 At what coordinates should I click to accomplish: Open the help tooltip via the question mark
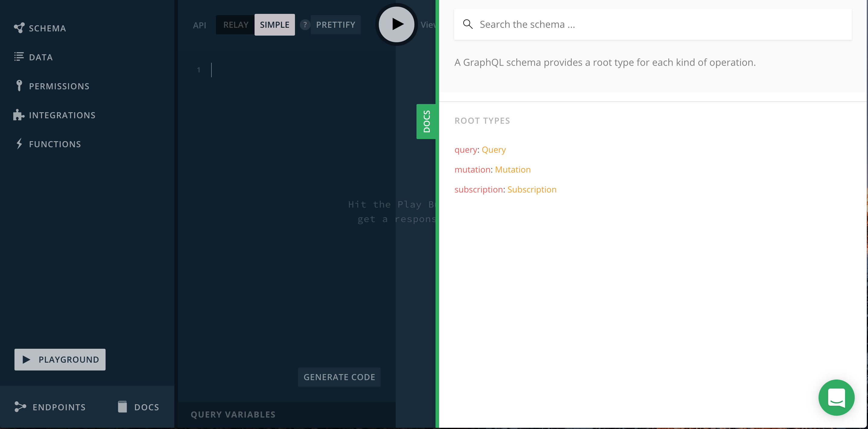point(305,25)
